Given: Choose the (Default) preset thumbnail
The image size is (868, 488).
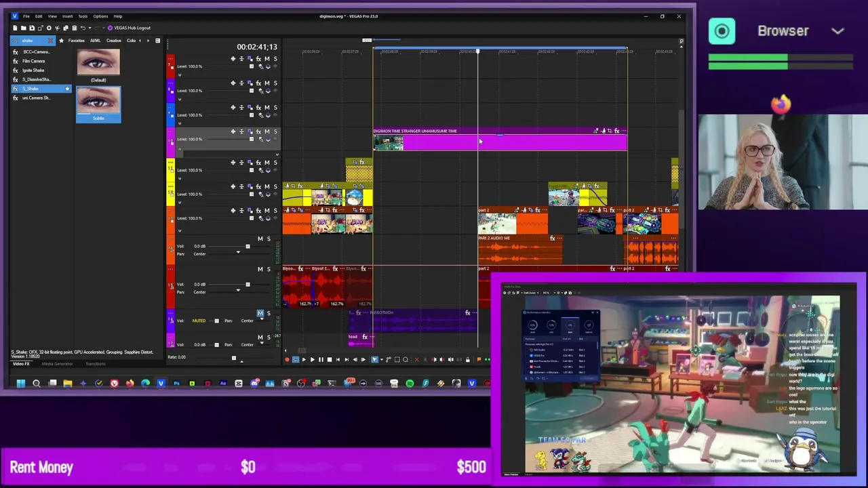Looking at the screenshot, I should [x=98, y=62].
